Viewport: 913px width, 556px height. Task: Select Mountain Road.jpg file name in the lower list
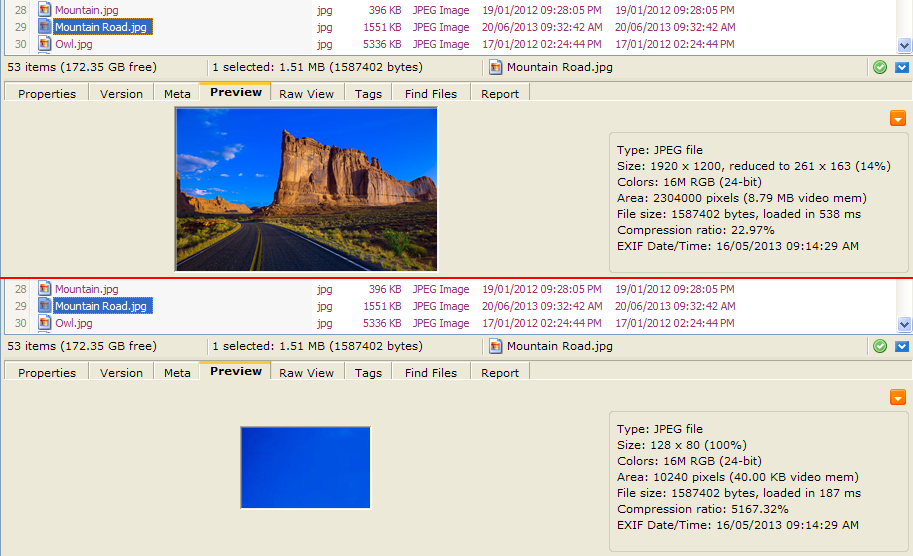click(102, 306)
